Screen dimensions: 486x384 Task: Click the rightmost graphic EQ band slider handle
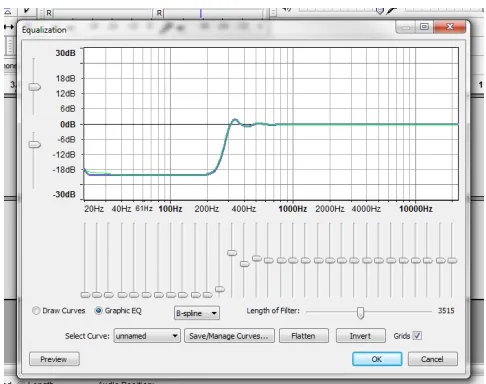(x=452, y=260)
